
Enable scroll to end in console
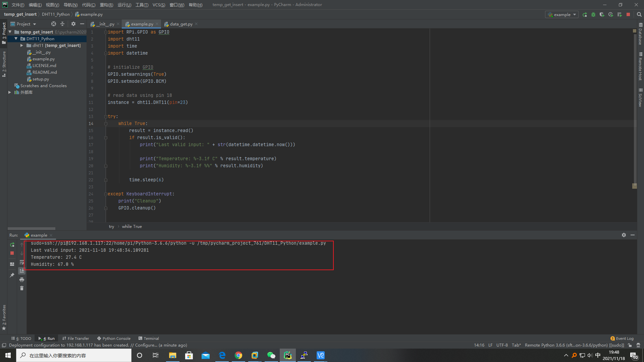(22, 270)
